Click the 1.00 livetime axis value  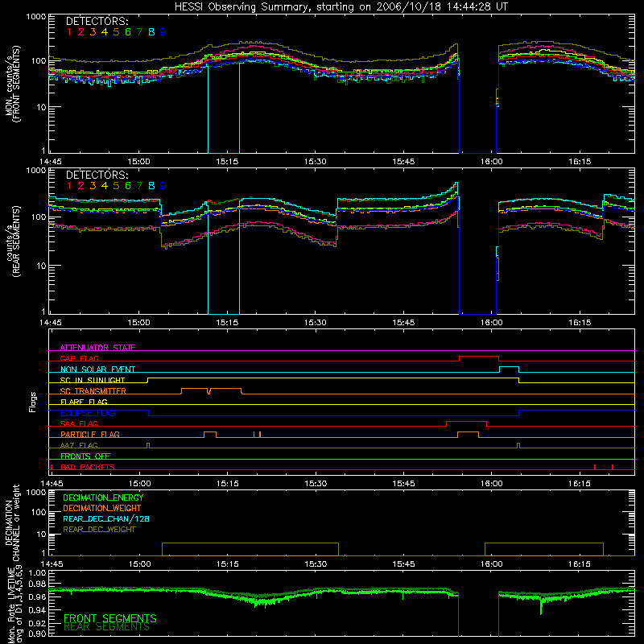[38, 573]
